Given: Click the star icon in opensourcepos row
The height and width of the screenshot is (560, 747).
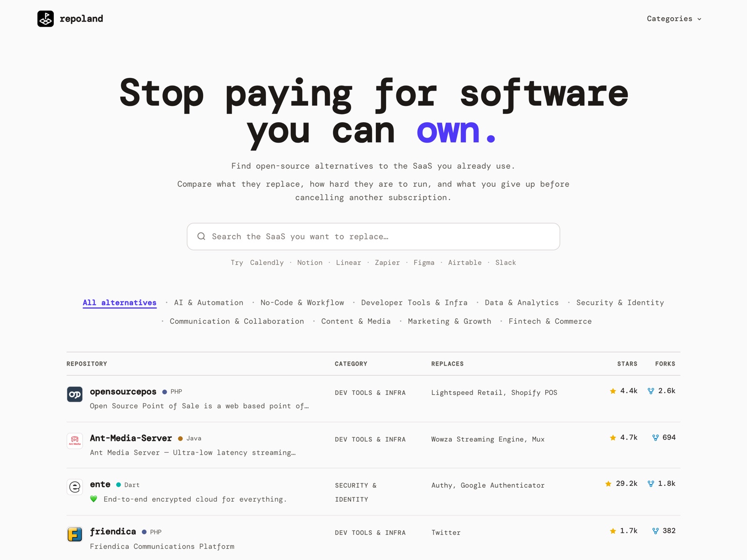Looking at the screenshot, I should click(x=613, y=391).
